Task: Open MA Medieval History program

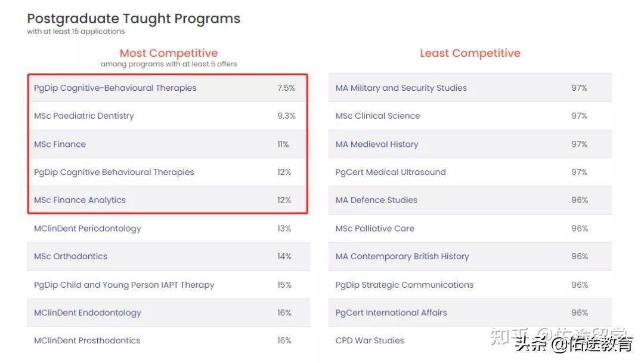Action: point(377,144)
